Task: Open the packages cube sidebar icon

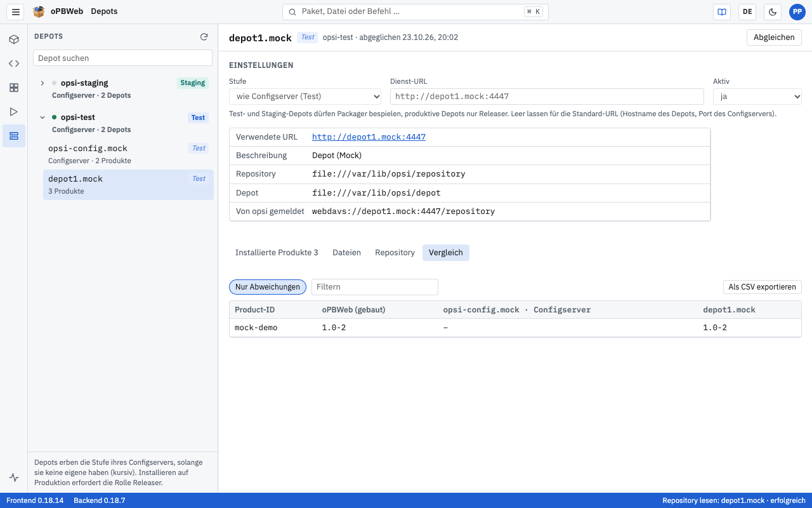Action: point(14,39)
